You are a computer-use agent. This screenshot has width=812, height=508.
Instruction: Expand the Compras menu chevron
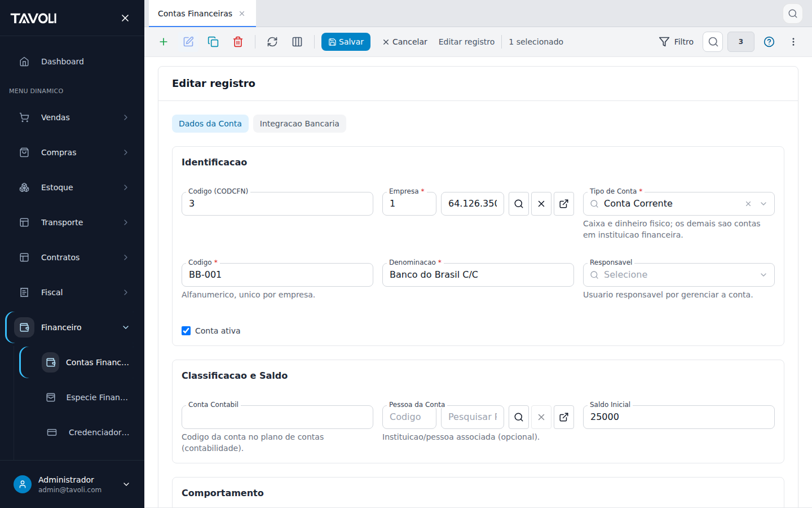(x=126, y=152)
